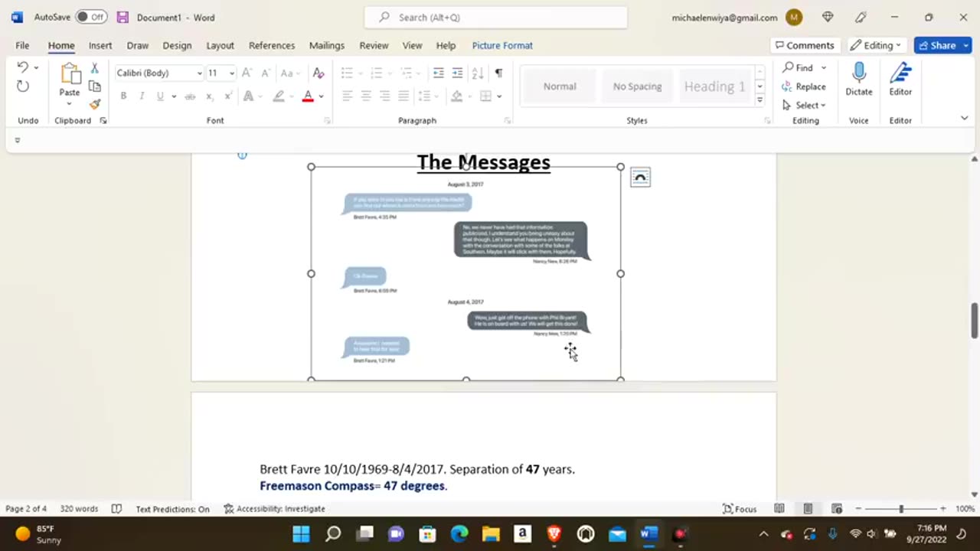
Task: Switch to the Design tab
Action: click(x=177, y=45)
